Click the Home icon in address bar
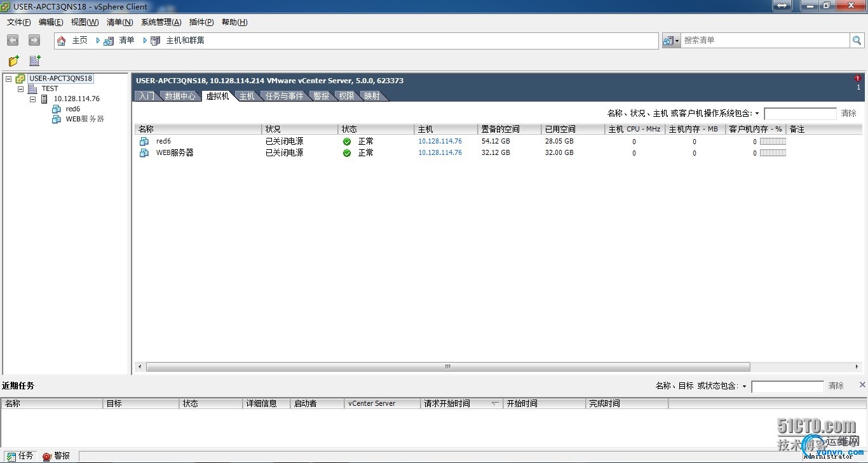 pyautogui.click(x=62, y=41)
